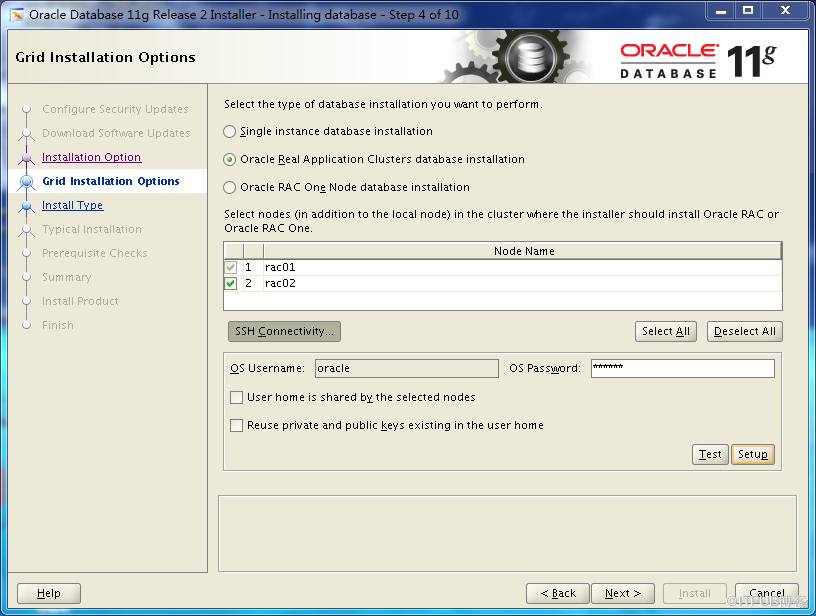Check Reuse private and public keys option

(x=236, y=426)
